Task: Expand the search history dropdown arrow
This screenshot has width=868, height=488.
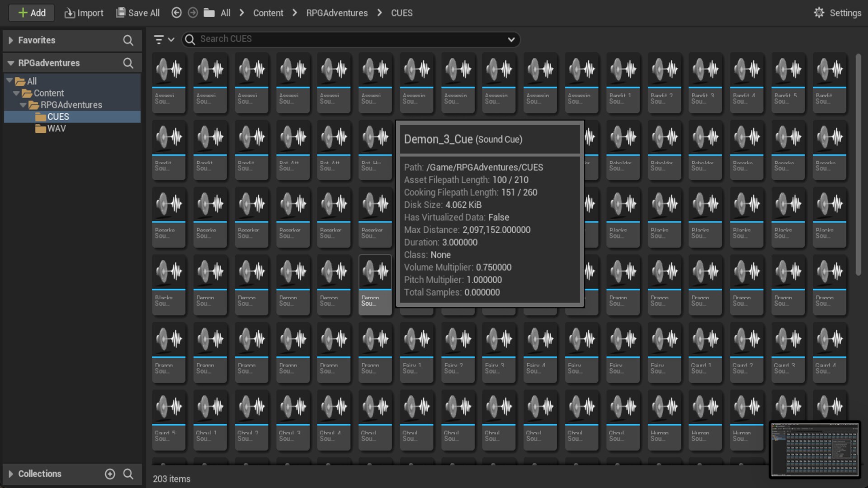Action: pyautogui.click(x=511, y=40)
